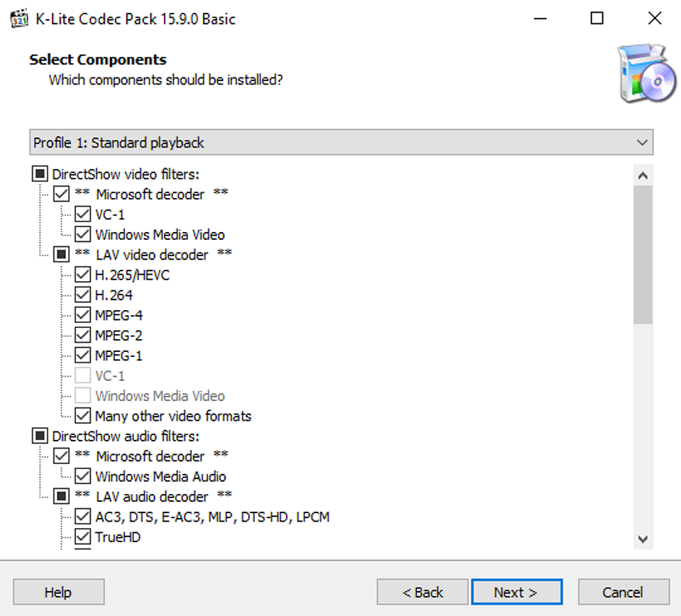681x616 pixels.
Task: Select the DirectShow video filters label
Action: [126, 174]
